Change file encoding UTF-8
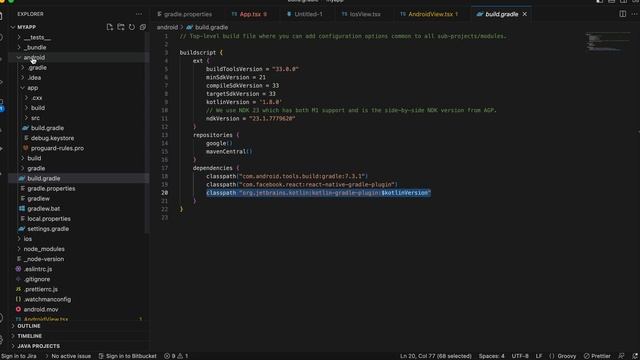Image resolution: width=640 pixels, height=360 pixels. (x=520, y=356)
